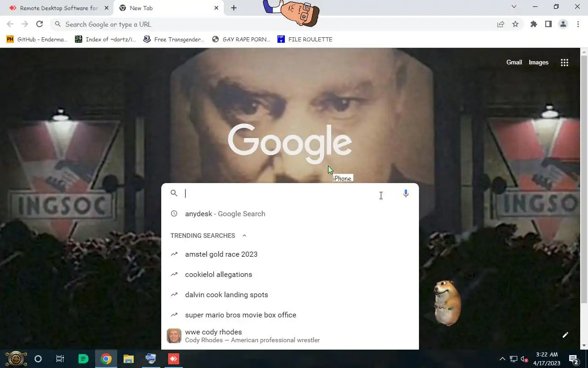Open the on-screen keyboard app on taskbar
588x368 pixels.
coord(151,359)
